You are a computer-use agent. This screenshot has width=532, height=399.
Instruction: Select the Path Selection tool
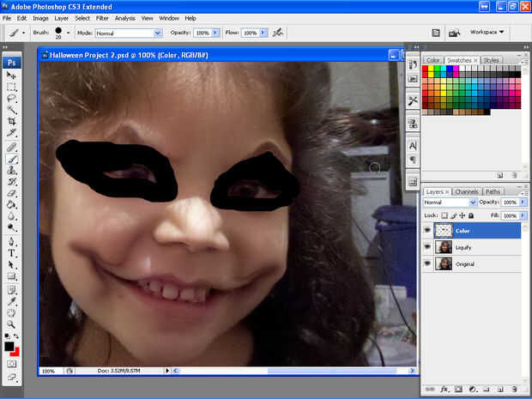point(11,264)
